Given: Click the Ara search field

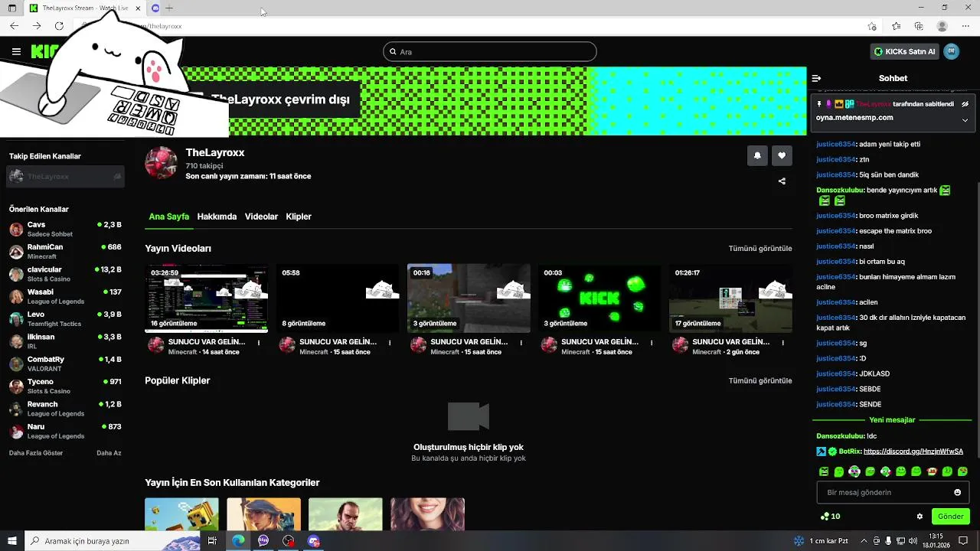Looking at the screenshot, I should (x=490, y=51).
